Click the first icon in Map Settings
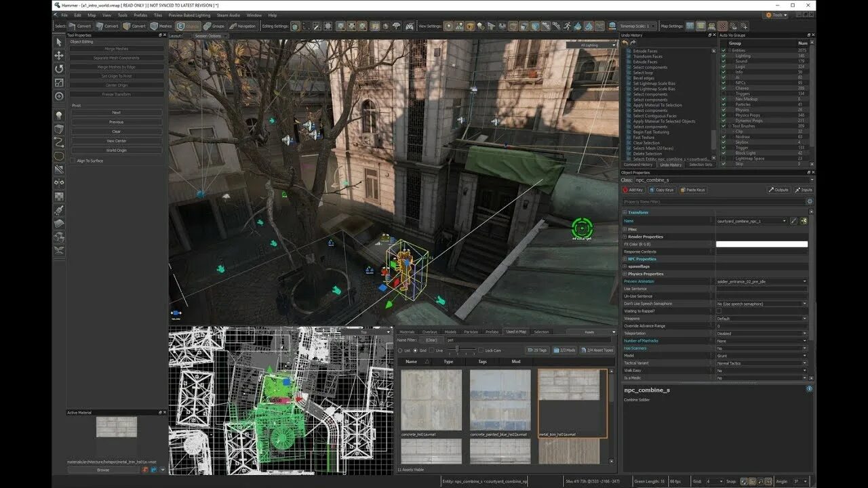Screen dimensions: 868x488 coord(690,26)
